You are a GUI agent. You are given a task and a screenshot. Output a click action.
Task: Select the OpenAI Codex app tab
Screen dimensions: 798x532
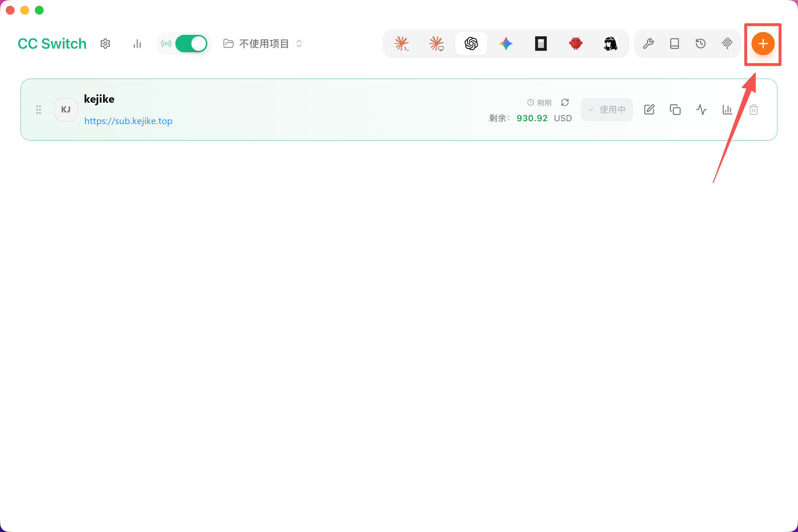[x=471, y=44]
